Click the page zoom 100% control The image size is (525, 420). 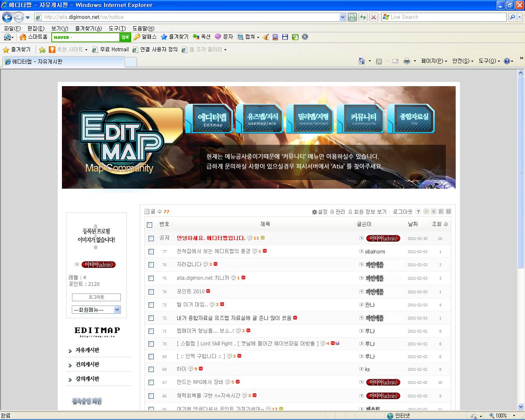click(502, 415)
